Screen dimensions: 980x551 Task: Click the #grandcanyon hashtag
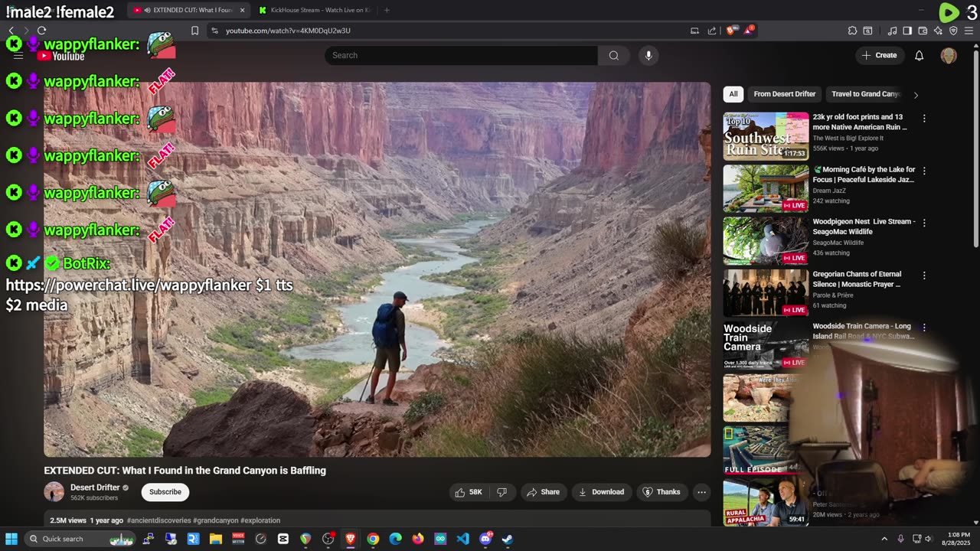(215, 520)
